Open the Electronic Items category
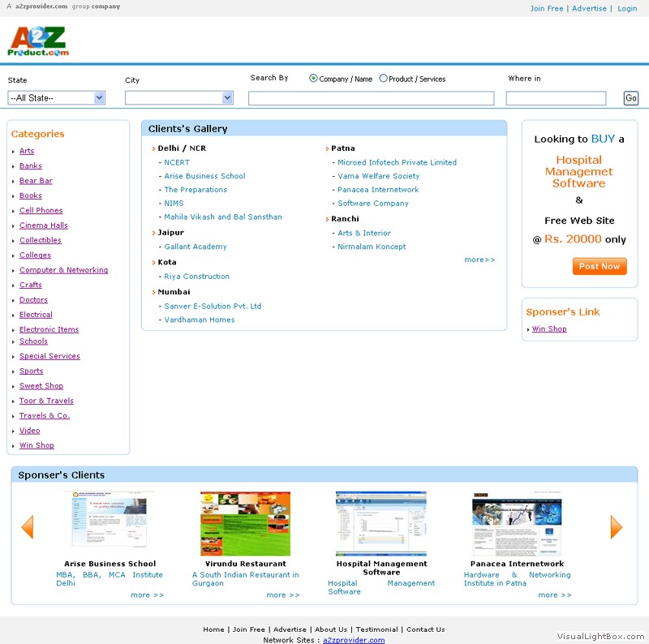 click(x=49, y=329)
